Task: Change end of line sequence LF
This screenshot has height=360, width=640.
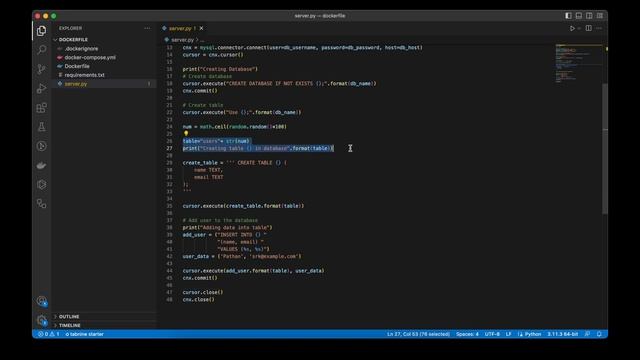Action: click(509, 334)
